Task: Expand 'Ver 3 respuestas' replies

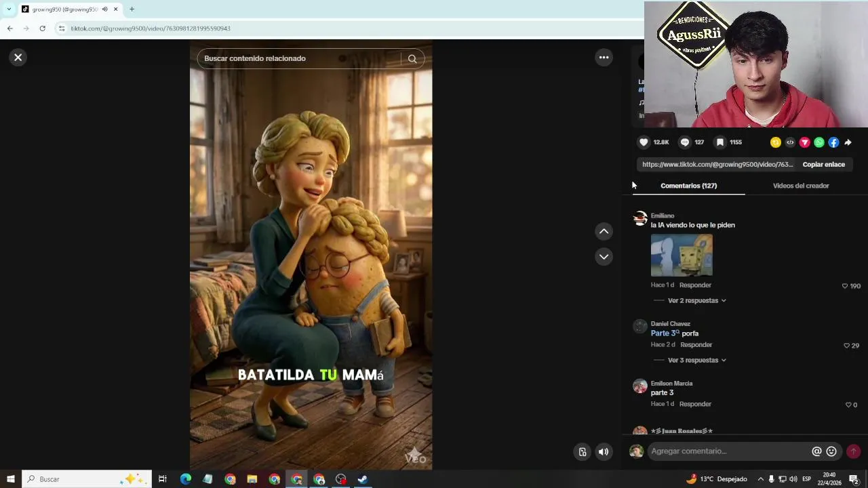Action: tap(696, 360)
